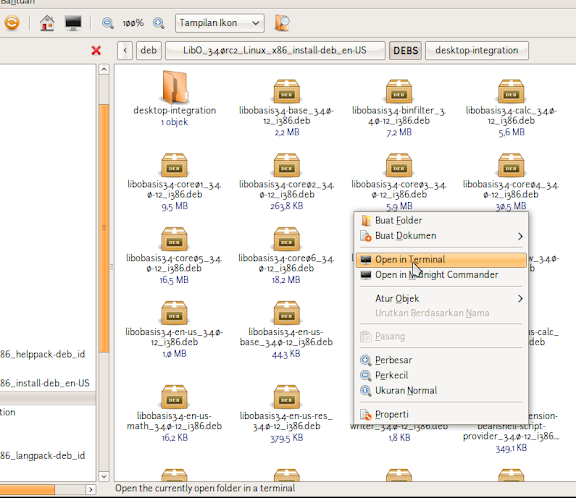Open LibO_3.4.0rc2_Linux_x86_install-deb_en-US path button

[275, 50]
